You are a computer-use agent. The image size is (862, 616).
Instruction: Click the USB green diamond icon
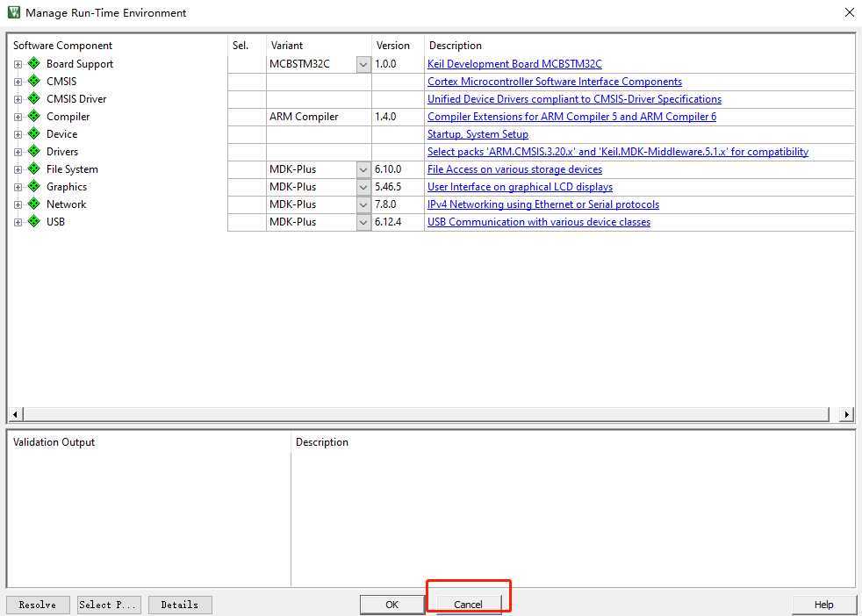coord(34,221)
